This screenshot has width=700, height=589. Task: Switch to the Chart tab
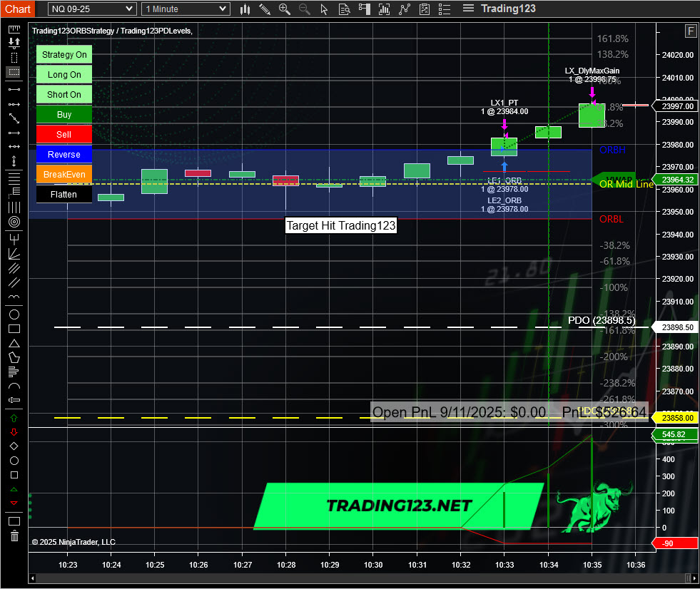pyautogui.click(x=17, y=9)
